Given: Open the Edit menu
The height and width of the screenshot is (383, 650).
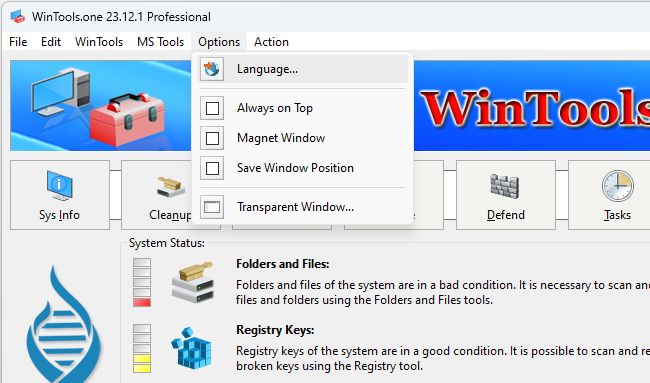Looking at the screenshot, I should tap(51, 42).
